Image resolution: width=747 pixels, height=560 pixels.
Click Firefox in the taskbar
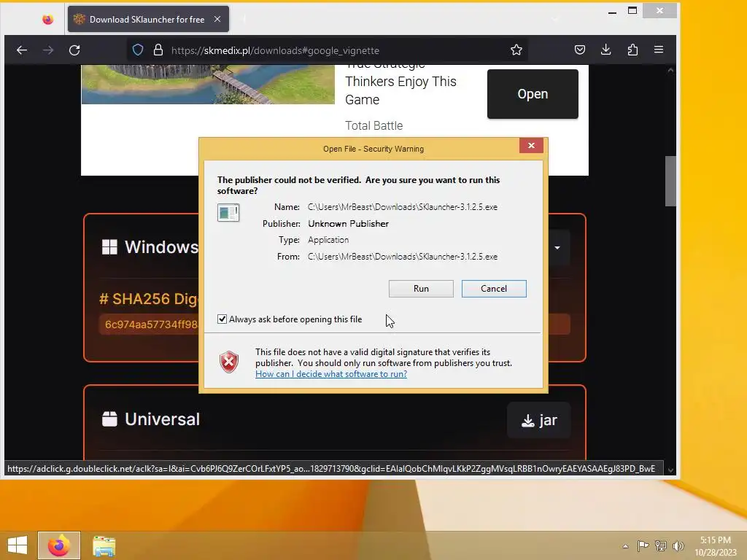59,545
